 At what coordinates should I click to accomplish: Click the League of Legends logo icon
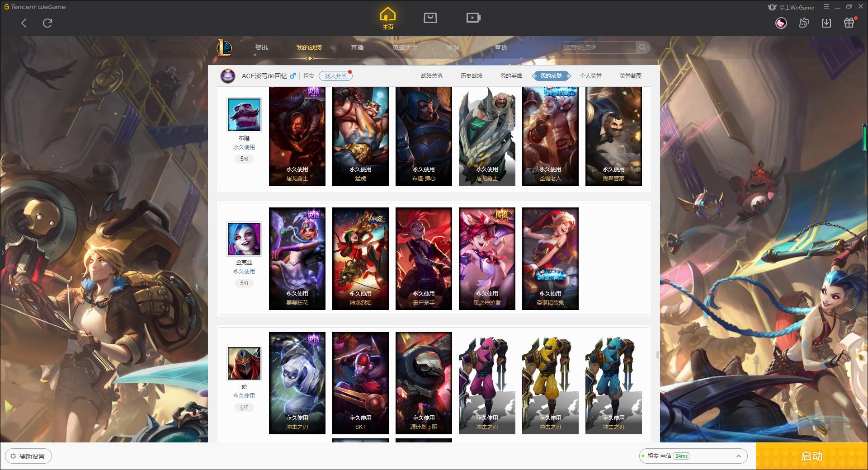225,47
